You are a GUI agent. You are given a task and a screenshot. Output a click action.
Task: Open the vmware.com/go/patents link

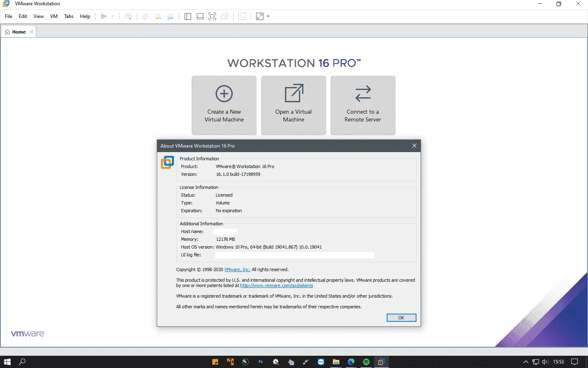coord(276,285)
